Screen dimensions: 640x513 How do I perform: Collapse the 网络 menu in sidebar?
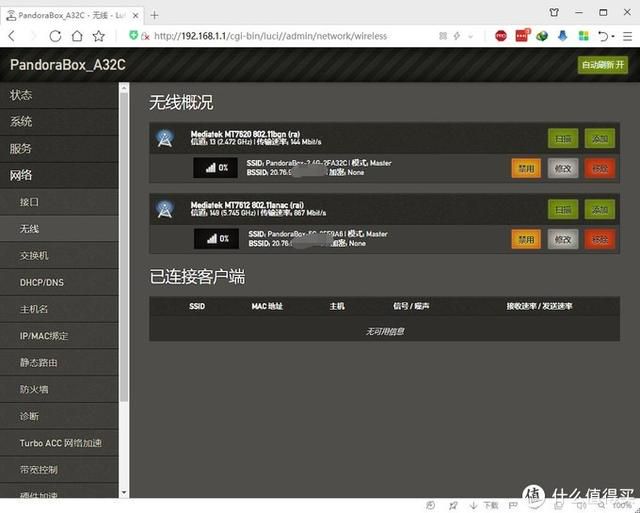coord(59,175)
